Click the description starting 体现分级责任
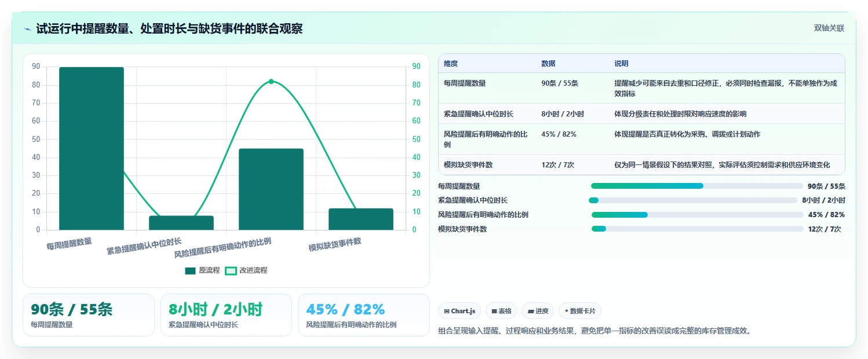The image size is (868, 359). [680, 114]
